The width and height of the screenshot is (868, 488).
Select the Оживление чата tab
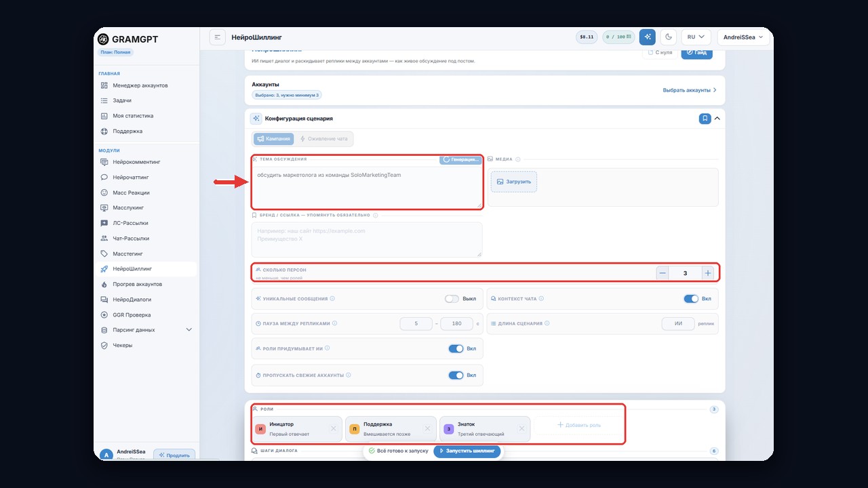(324, 139)
